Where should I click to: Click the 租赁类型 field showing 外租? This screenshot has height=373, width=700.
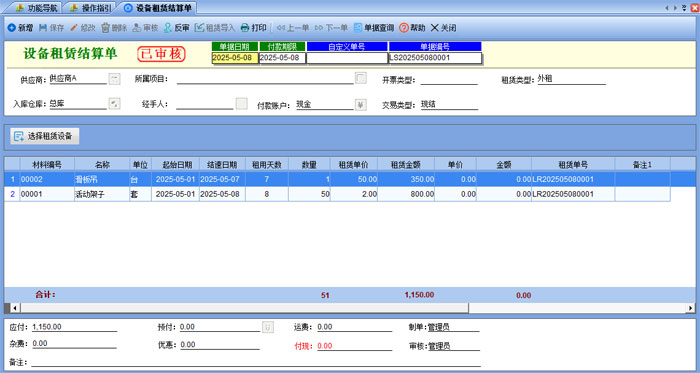tap(571, 79)
